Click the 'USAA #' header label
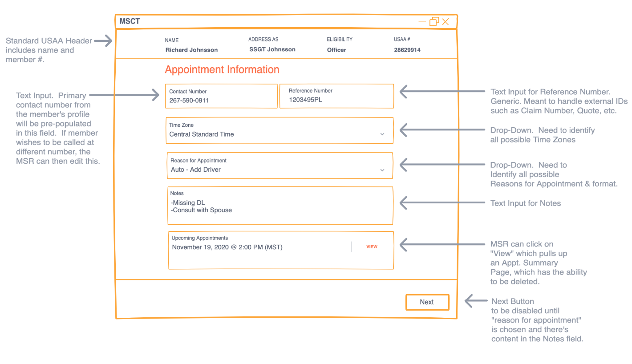This screenshot has width=632, height=364. (x=402, y=40)
